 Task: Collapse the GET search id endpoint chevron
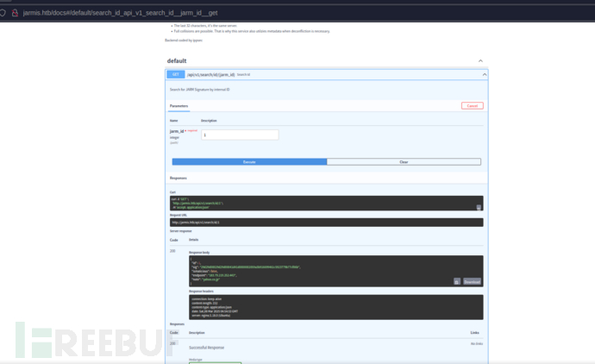point(485,75)
